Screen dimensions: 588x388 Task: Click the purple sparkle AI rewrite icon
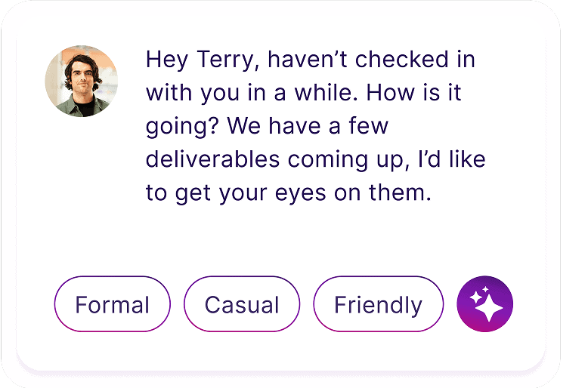[485, 304]
